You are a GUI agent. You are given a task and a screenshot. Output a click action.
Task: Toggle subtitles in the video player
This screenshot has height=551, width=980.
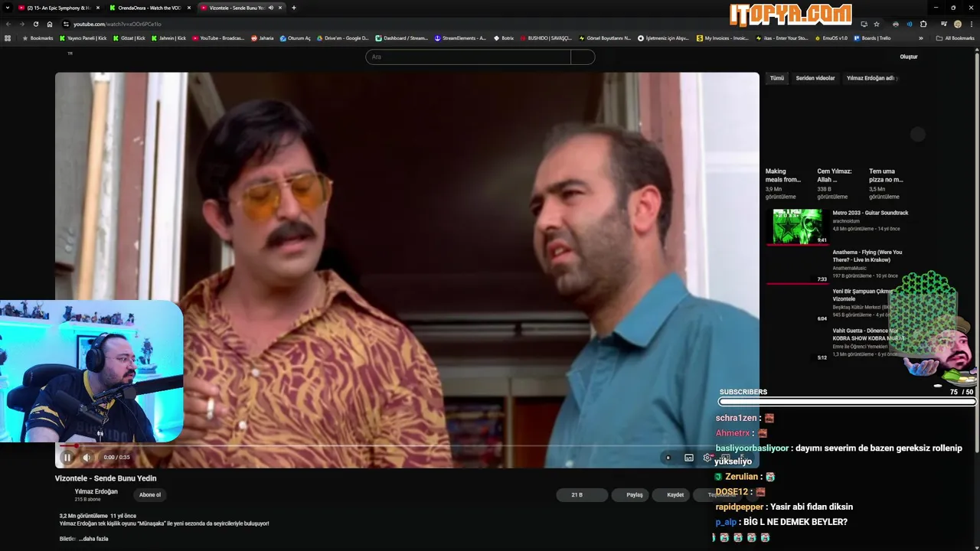pyautogui.click(x=689, y=458)
